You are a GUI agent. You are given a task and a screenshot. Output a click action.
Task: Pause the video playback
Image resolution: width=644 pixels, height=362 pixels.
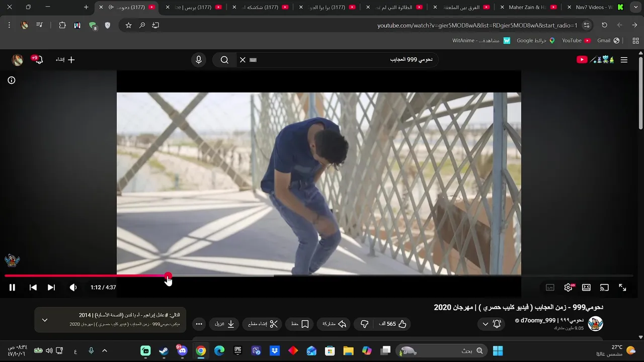point(12,288)
